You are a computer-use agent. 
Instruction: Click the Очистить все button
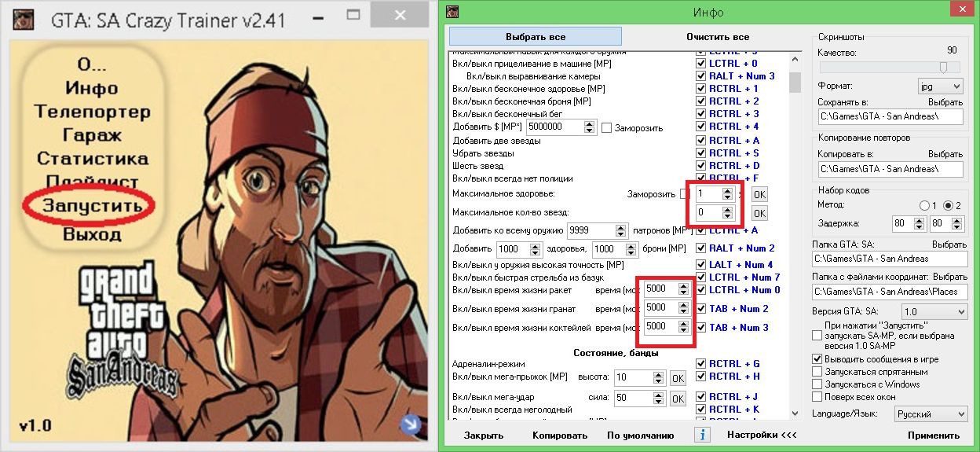point(717,37)
